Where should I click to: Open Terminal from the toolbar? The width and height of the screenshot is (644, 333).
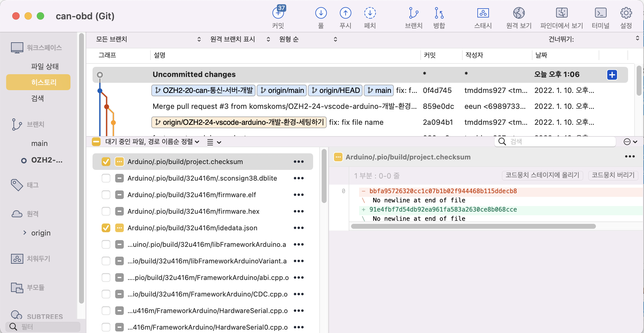[600, 13]
